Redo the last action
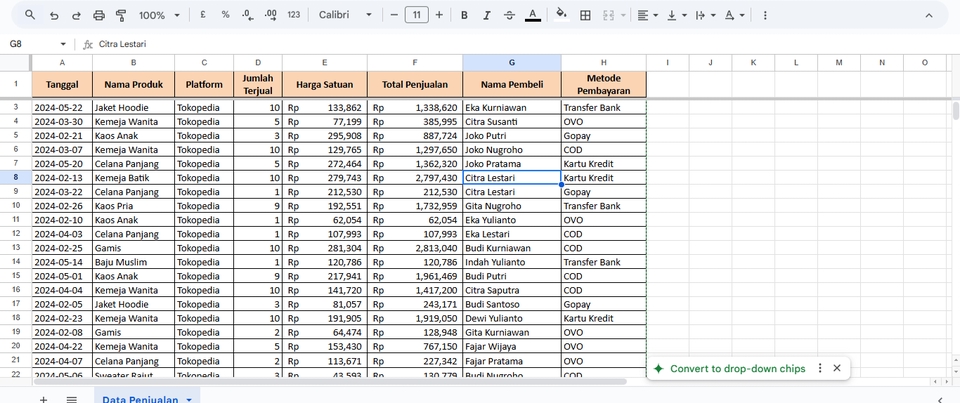Image resolution: width=960 pixels, height=403 pixels. pos(76,15)
